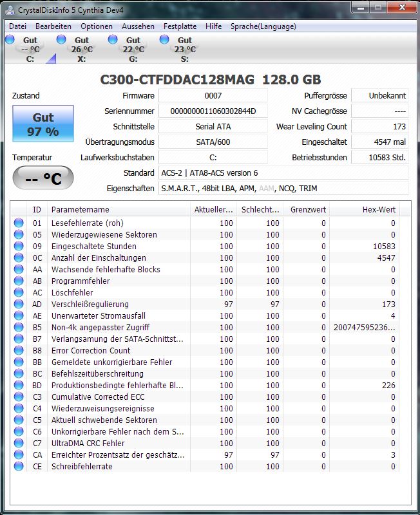
Task: Click the Puffergrösse field Unbekannt
Action: pyautogui.click(x=380, y=95)
